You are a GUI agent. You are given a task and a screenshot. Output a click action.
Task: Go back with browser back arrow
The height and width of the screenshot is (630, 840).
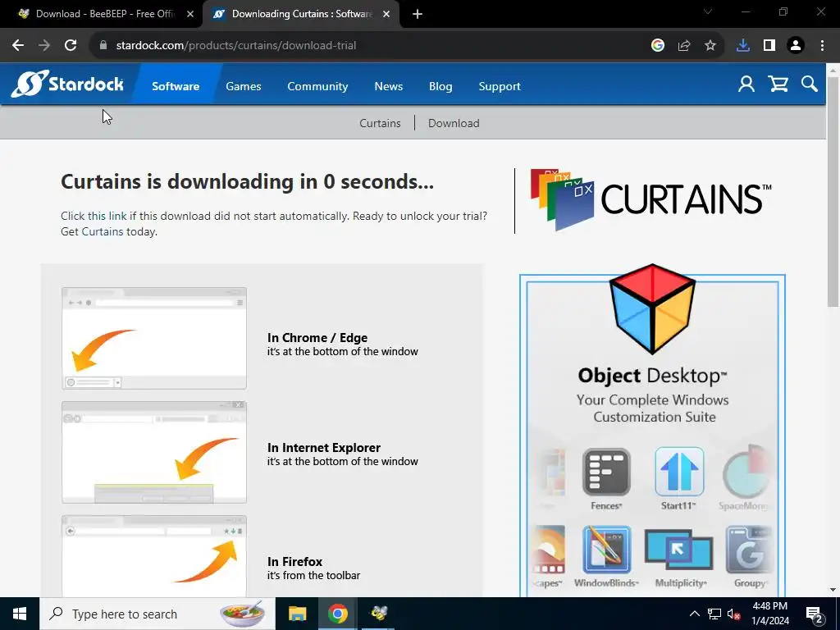[x=18, y=46]
